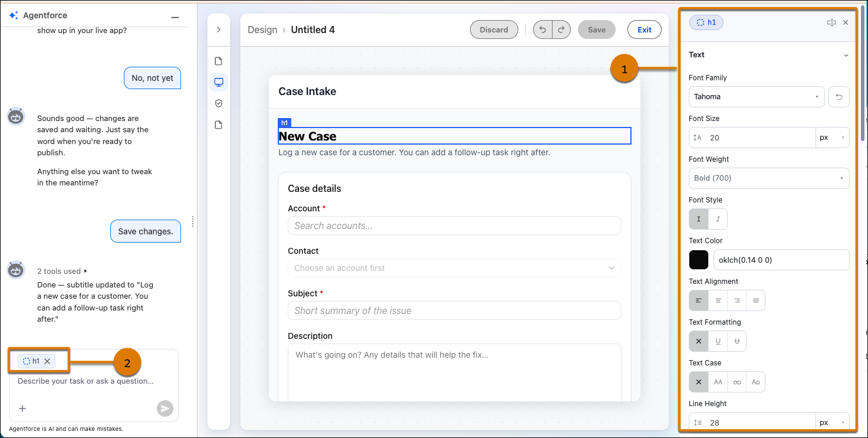Expand the 2 tools used details
Screen dimensions: 868x438
coord(62,272)
